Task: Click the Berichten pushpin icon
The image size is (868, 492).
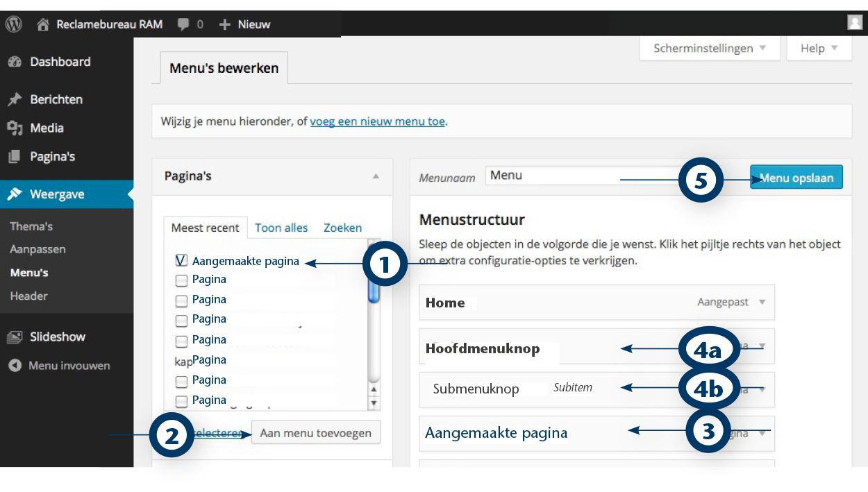Action: point(15,99)
